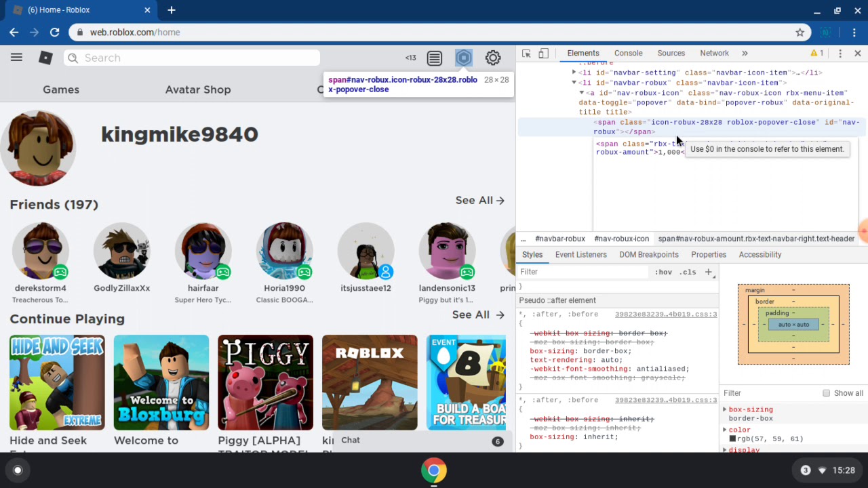Switch to the Console tab

coord(628,54)
